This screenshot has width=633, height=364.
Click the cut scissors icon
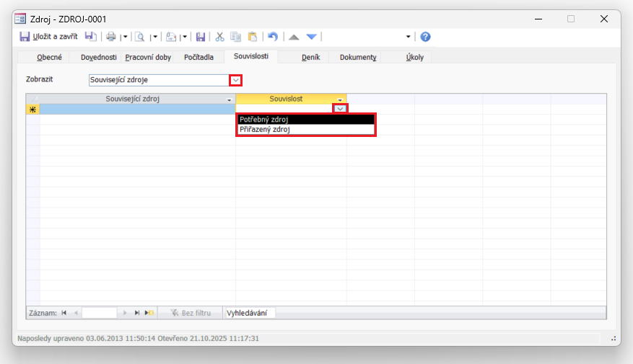pos(220,37)
